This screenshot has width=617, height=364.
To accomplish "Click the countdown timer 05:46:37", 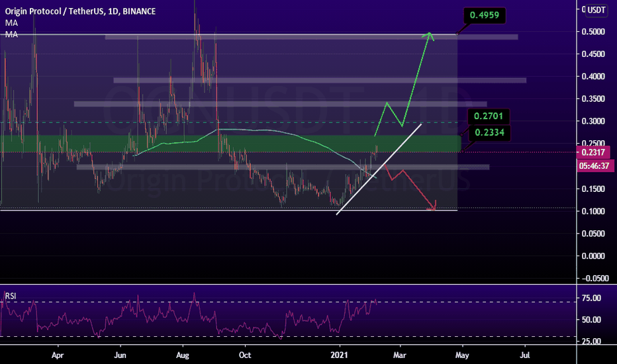I will pos(595,166).
